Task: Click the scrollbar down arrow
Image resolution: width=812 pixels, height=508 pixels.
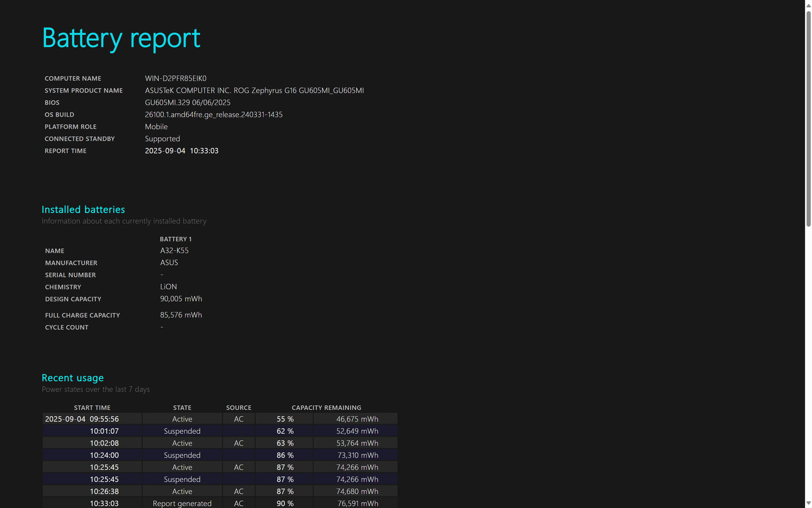Action: click(808, 503)
